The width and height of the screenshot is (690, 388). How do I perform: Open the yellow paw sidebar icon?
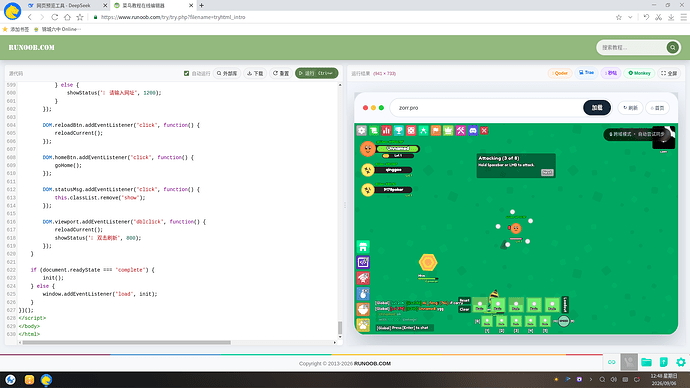click(x=363, y=325)
